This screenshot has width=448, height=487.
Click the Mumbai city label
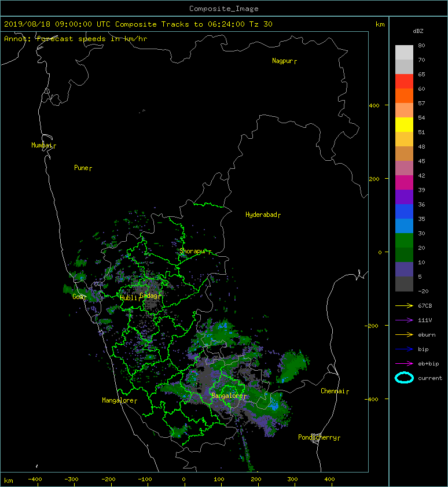pyautogui.click(x=42, y=145)
